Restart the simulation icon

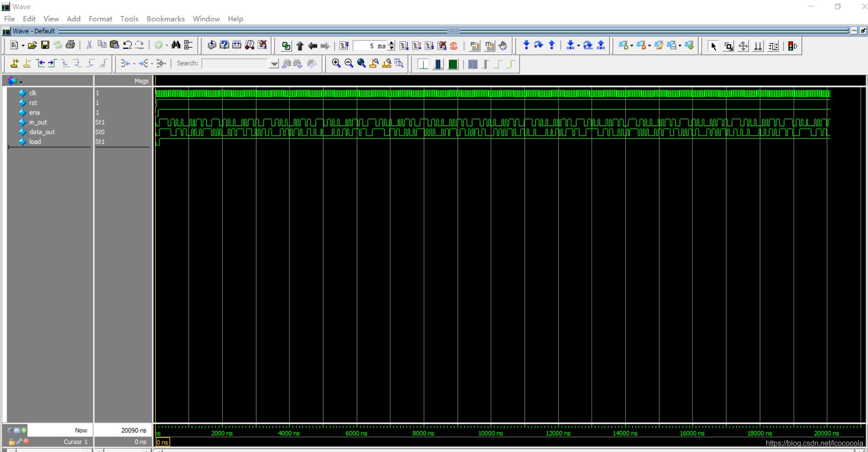[x=344, y=46]
